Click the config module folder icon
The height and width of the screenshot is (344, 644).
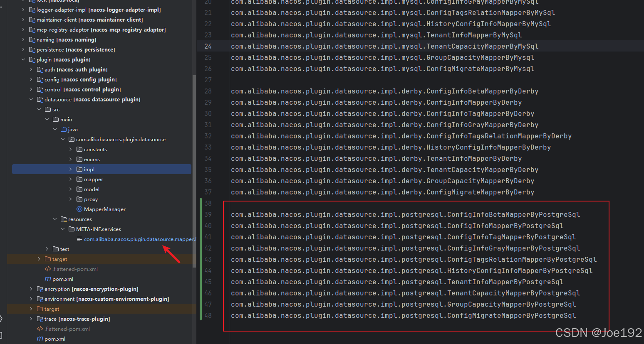(40, 79)
